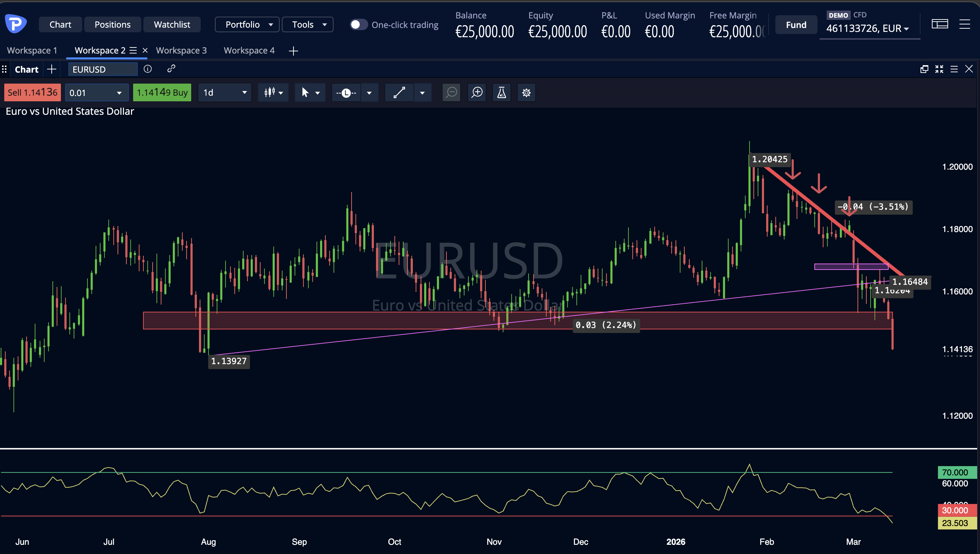Select the zoom-in magnifier tool
Viewport: 980px width, 554px height.
click(477, 92)
